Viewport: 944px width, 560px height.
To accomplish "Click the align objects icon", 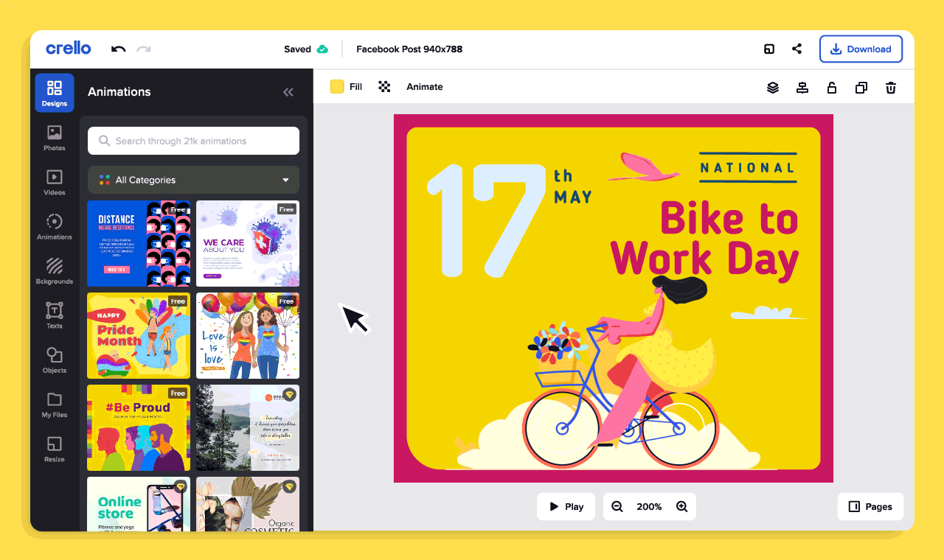I will [802, 88].
